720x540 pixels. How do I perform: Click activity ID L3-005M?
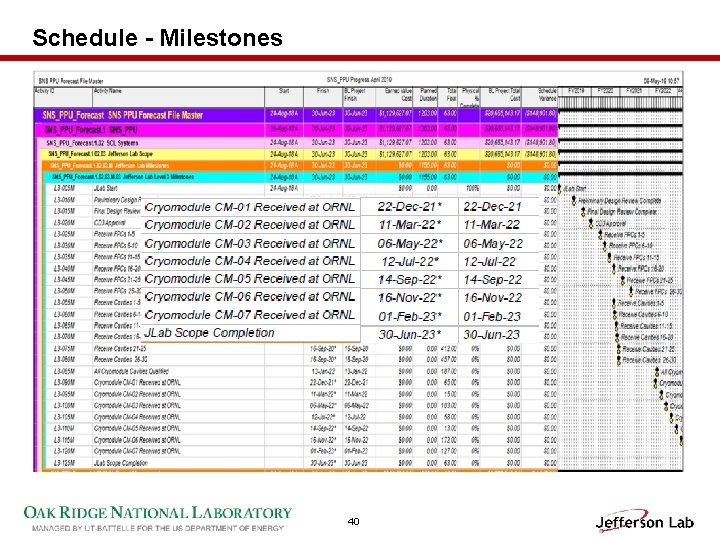65,188
